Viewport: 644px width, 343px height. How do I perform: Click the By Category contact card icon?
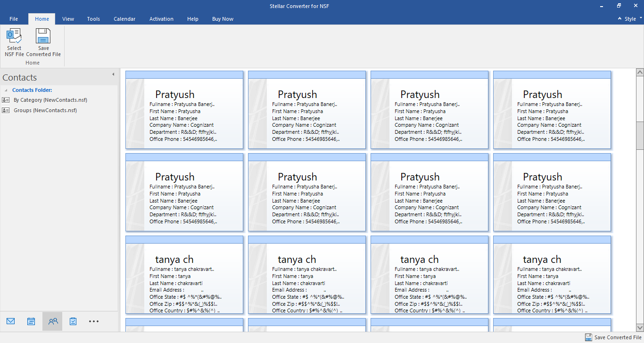coord(6,100)
